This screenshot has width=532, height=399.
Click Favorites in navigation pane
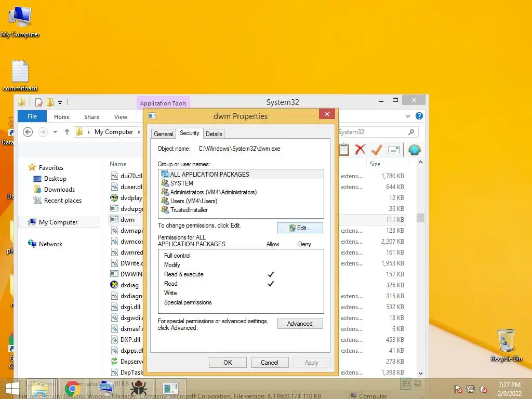tap(51, 167)
